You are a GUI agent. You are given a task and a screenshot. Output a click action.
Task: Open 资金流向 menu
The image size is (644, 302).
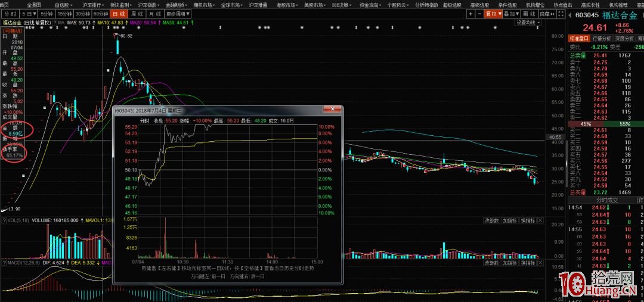click(x=370, y=5)
